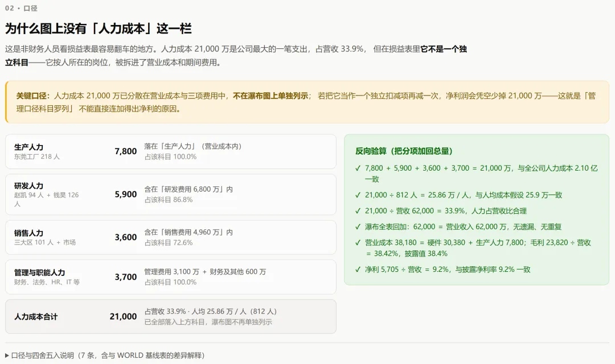Screen dimensions: 615x364
Task: Click the 3,600 value in 销售人力 row
Action: pyautogui.click(x=125, y=237)
